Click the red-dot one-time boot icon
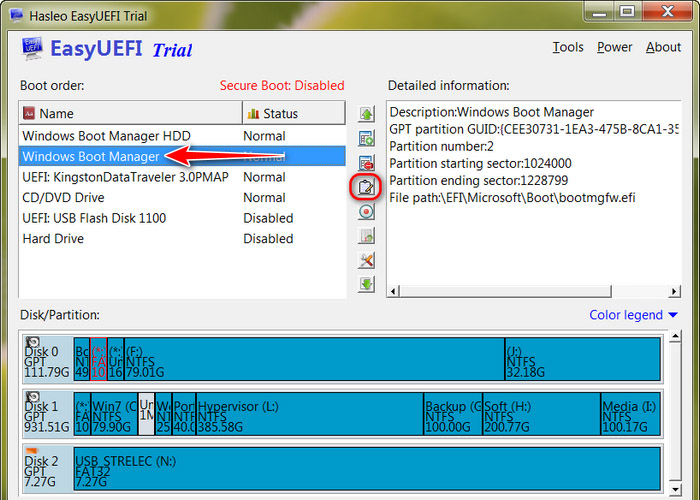 pyautogui.click(x=366, y=212)
